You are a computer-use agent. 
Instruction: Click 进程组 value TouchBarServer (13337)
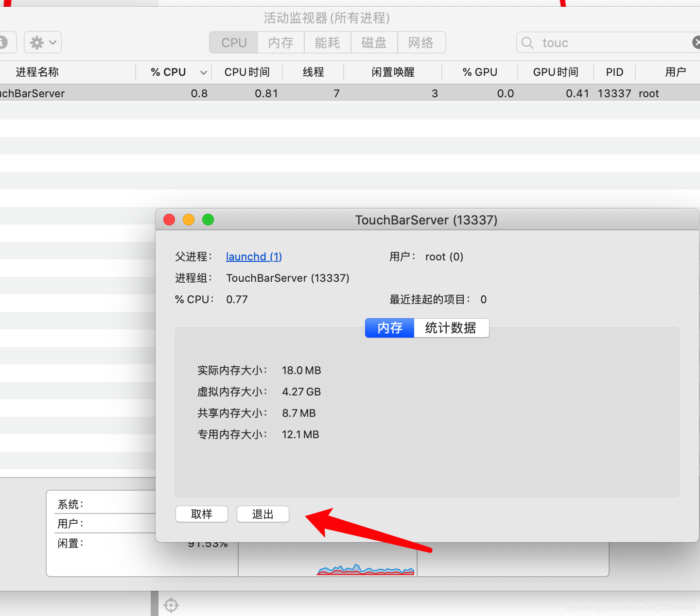tap(288, 278)
